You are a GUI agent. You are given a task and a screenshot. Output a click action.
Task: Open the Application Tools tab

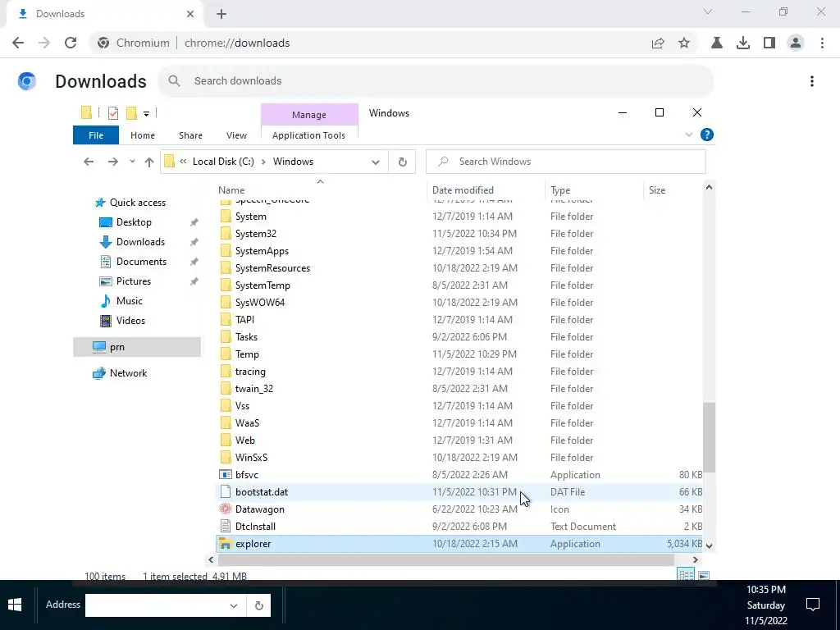tap(308, 135)
